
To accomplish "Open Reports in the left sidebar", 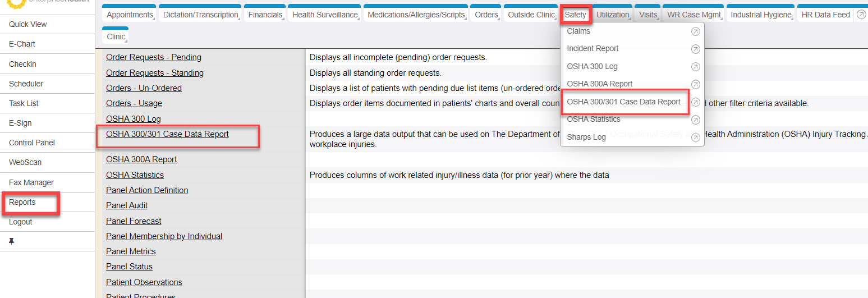I will pyautogui.click(x=22, y=202).
